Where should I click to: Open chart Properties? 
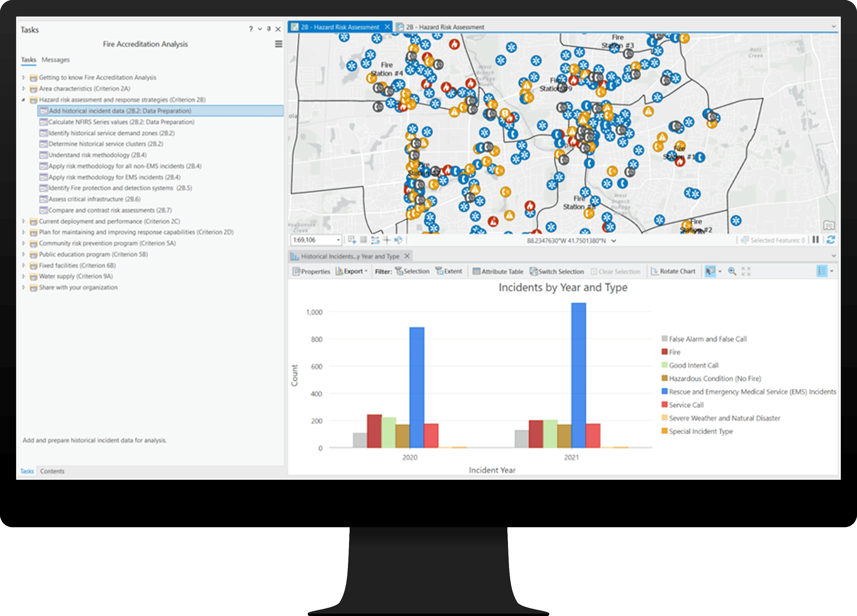coord(312,271)
